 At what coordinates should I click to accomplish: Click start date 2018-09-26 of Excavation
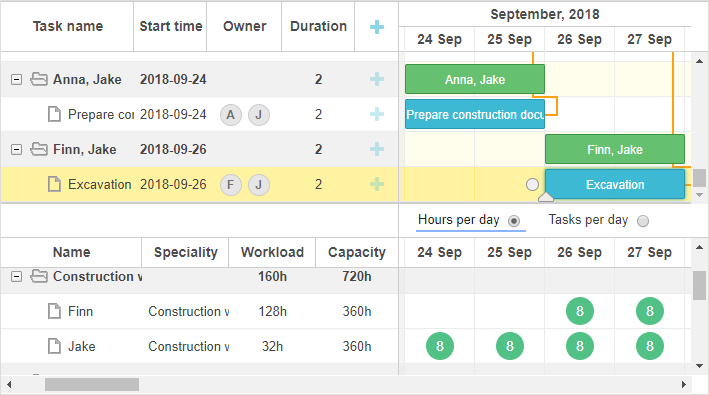(173, 184)
